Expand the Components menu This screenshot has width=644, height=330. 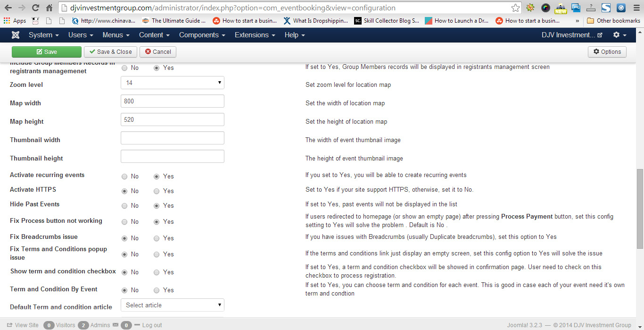pyautogui.click(x=202, y=35)
